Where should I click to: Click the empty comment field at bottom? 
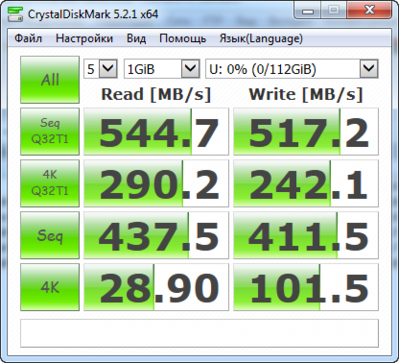(x=199, y=333)
